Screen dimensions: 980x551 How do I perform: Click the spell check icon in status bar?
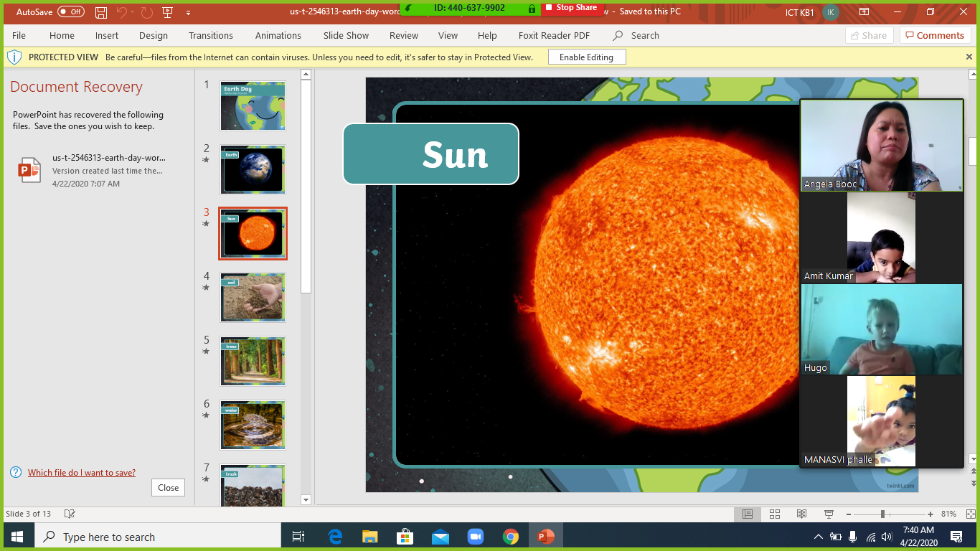coord(70,514)
